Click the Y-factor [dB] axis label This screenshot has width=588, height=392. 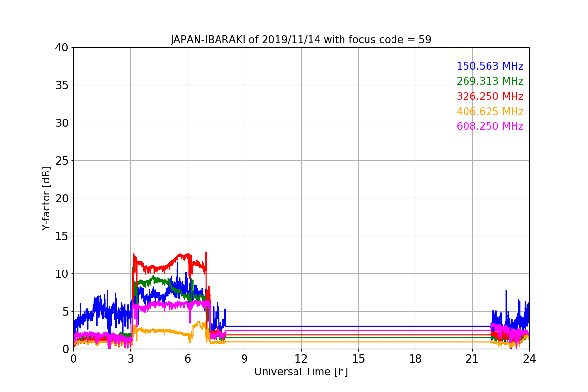(46, 198)
